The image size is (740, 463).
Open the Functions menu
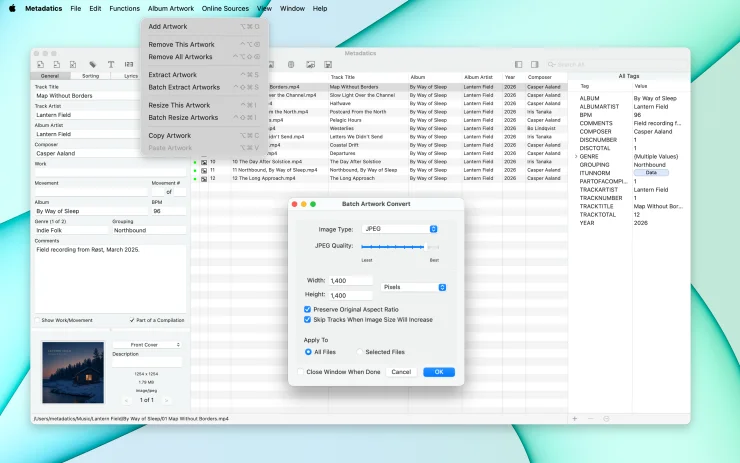[x=125, y=8]
